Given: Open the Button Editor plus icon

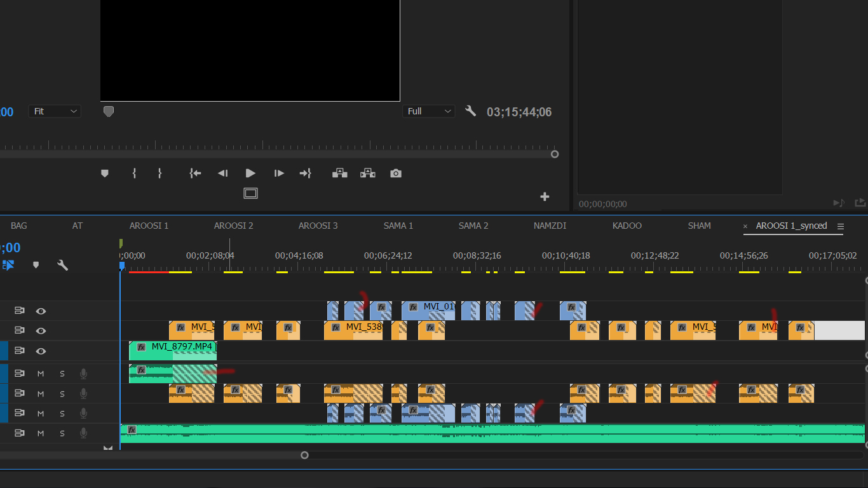Looking at the screenshot, I should pos(545,197).
